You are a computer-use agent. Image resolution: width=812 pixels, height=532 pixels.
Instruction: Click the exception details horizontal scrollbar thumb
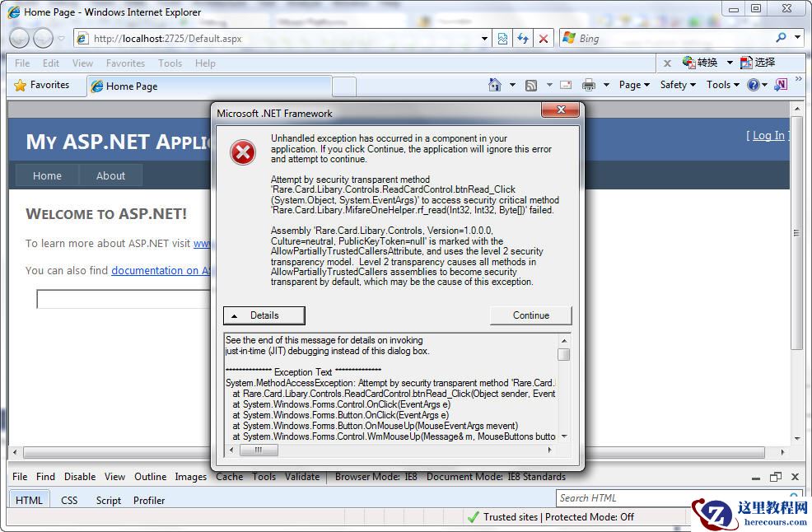click(259, 450)
